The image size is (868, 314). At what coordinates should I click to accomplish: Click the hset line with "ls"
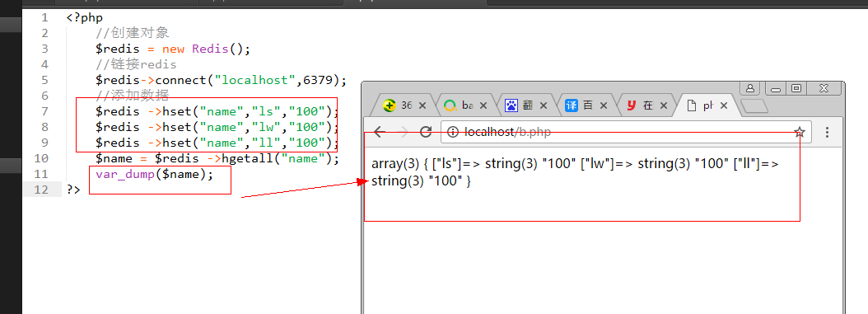[217, 111]
